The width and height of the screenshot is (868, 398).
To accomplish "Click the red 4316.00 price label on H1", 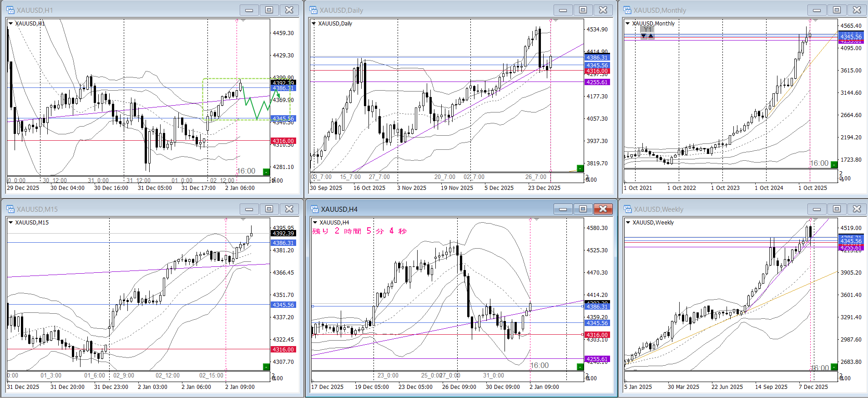I will (x=283, y=141).
